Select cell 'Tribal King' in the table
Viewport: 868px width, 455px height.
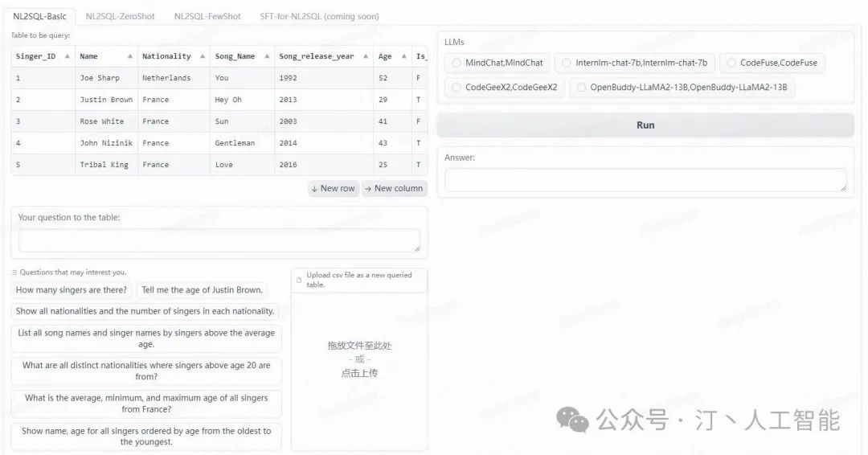click(x=106, y=165)
